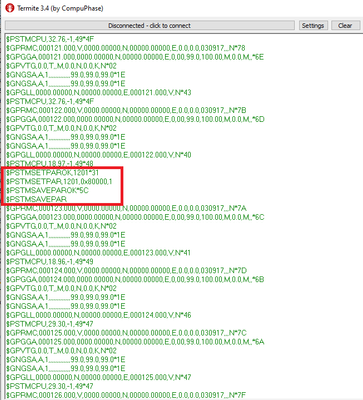Click the $GPGLL line ending with 000124.000,V,N*46

tap(99, 315)
